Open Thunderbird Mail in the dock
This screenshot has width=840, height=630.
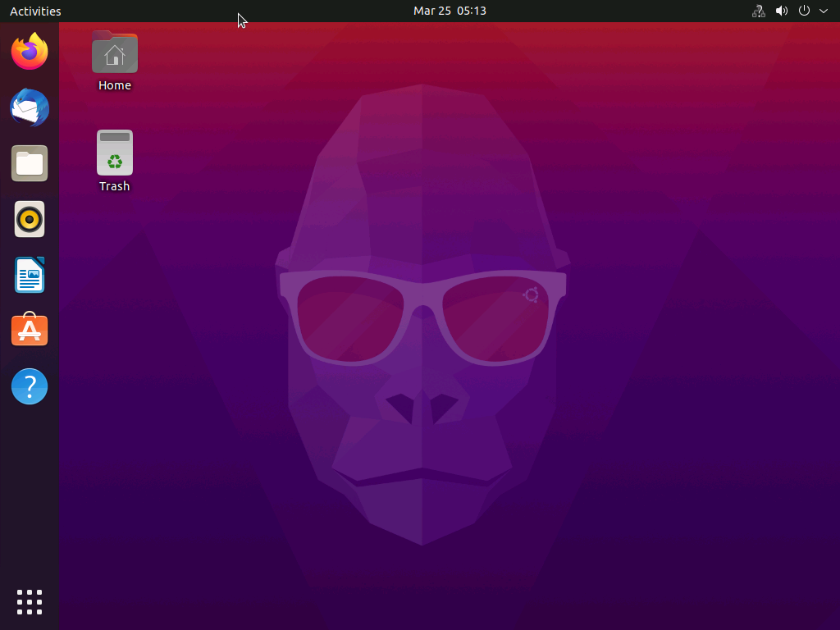pos(30,108)
